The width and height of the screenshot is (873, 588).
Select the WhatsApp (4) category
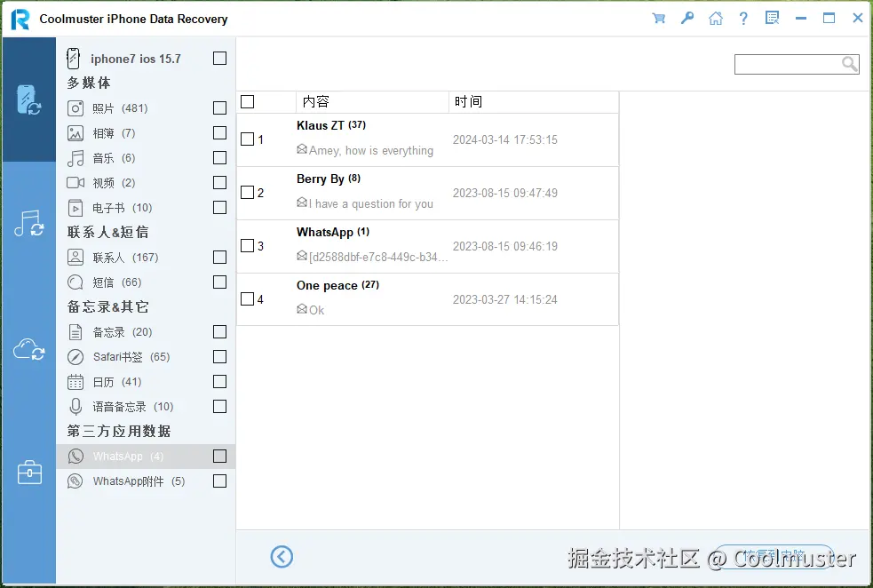click(x=146, y=457)
